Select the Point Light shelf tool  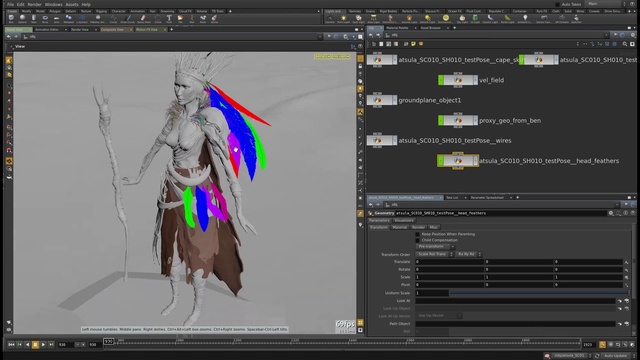click(344, 18)
